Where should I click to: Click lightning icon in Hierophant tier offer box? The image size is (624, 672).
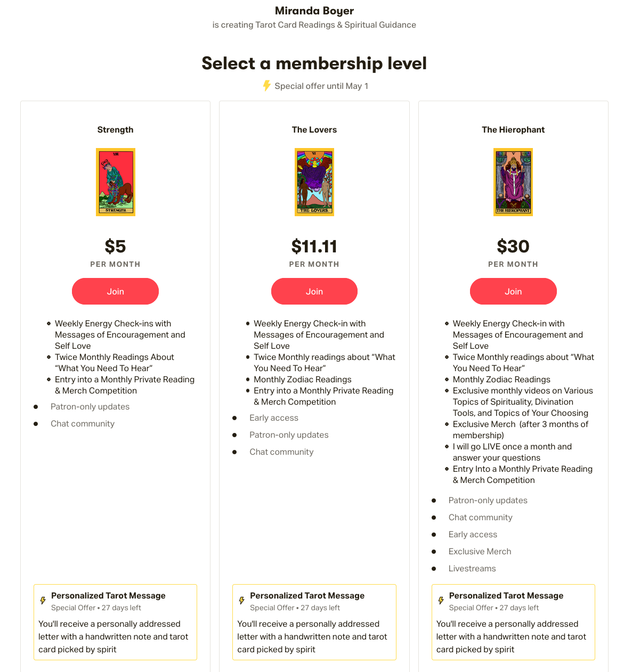click(441, 601)
